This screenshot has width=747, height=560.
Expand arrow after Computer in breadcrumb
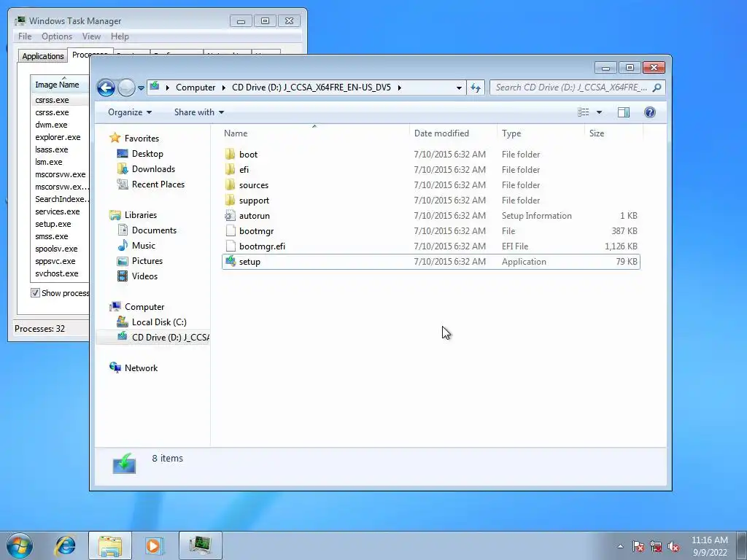click(223, 87)
